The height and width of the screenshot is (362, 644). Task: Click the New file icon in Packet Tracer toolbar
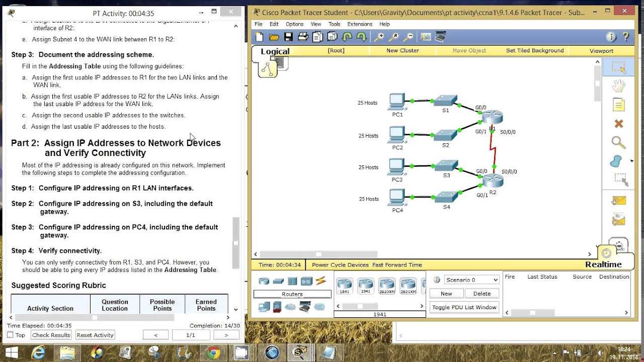pos(259,37)
